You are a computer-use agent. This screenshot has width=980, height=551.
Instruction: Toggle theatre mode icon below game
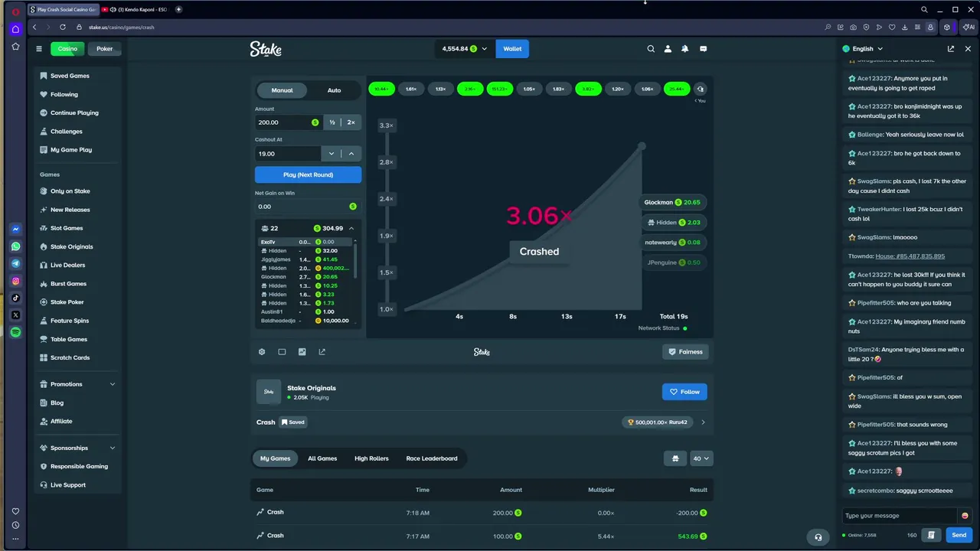[282, 352]
